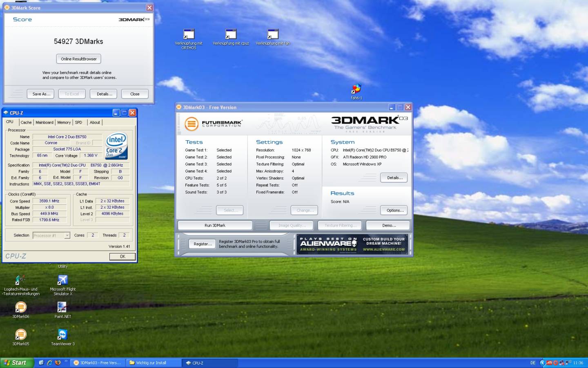The height and width of the screenshot is (368, 588).
Task: Click Show Desktop quick launch icon
Action: point(41,363)
